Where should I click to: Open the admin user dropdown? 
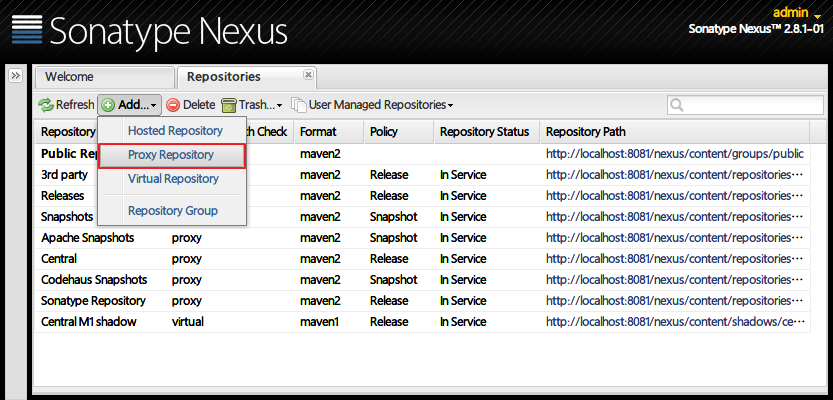pos(818,14)
